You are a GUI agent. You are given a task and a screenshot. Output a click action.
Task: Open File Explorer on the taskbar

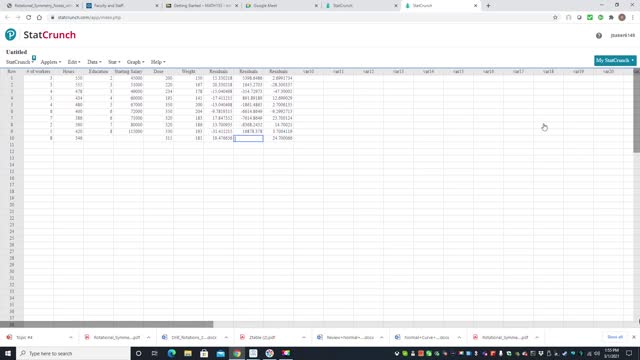pyautogui.click(x=188, y=353)
